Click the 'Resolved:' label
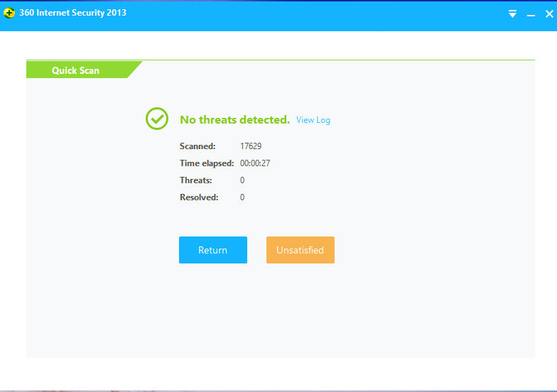This screenshot has width=557, height=392. coord(199,197)
